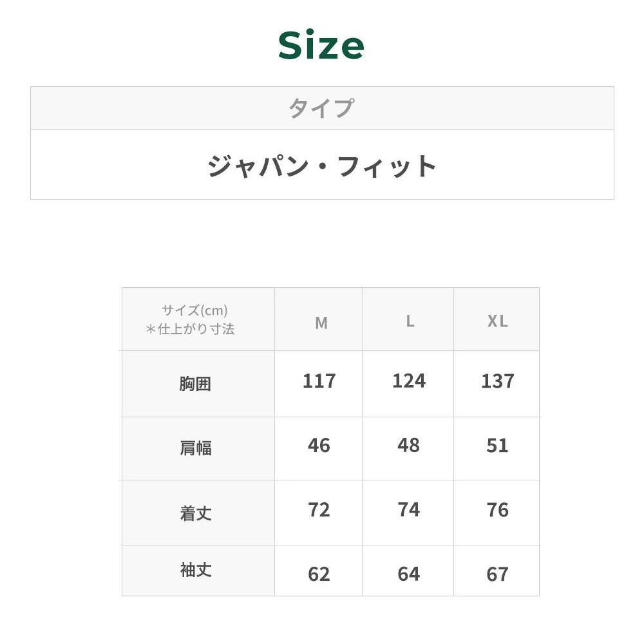Click the 袖丈 row label

pyautogui.click(x=195, y=571)
